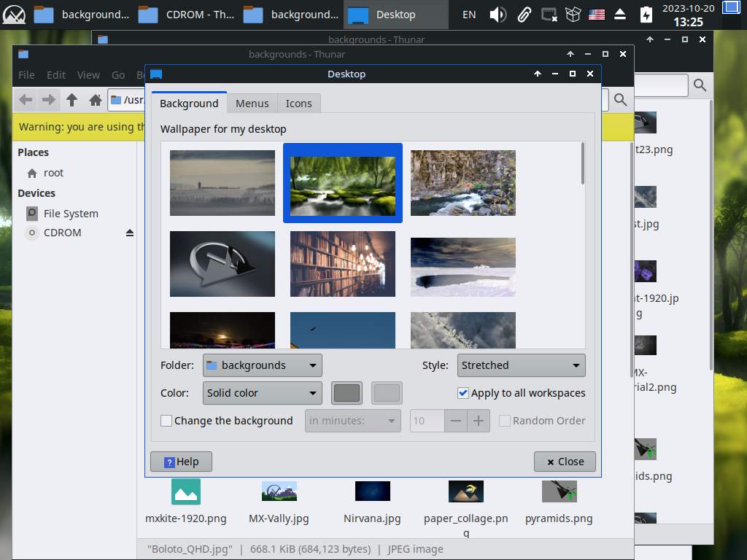Click the Thunar back arrow button
Image resolution: width=747 pixels, height=560 pixels.
[26, 100]
